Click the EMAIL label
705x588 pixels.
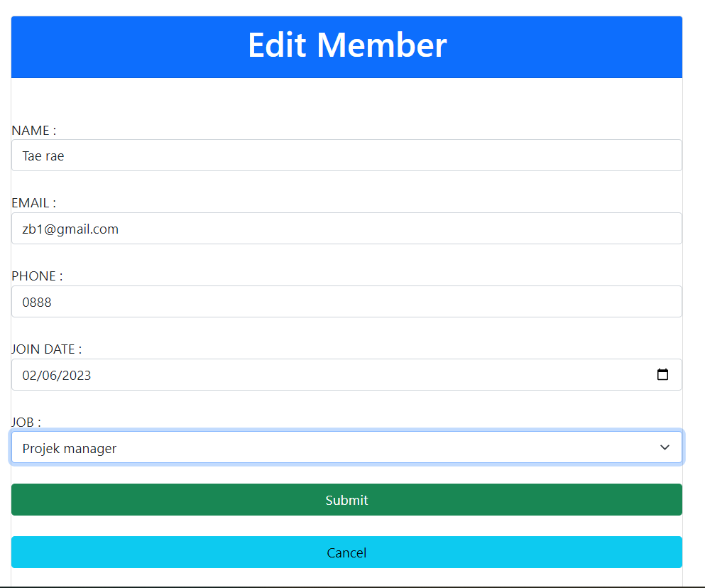(31, 202)
